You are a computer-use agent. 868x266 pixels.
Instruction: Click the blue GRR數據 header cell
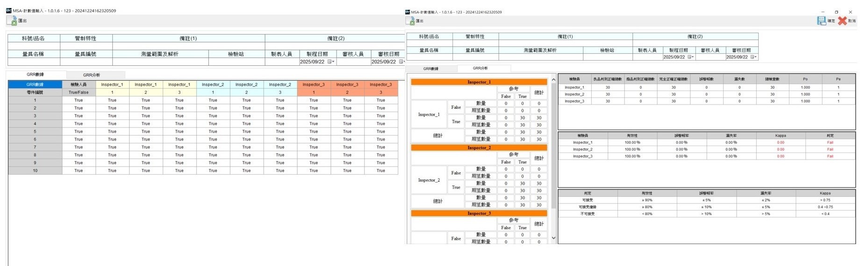35,84
